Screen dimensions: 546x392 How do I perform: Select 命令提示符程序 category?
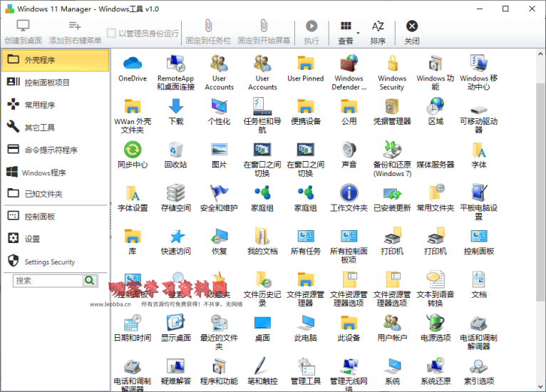click(x=56, y=150)
